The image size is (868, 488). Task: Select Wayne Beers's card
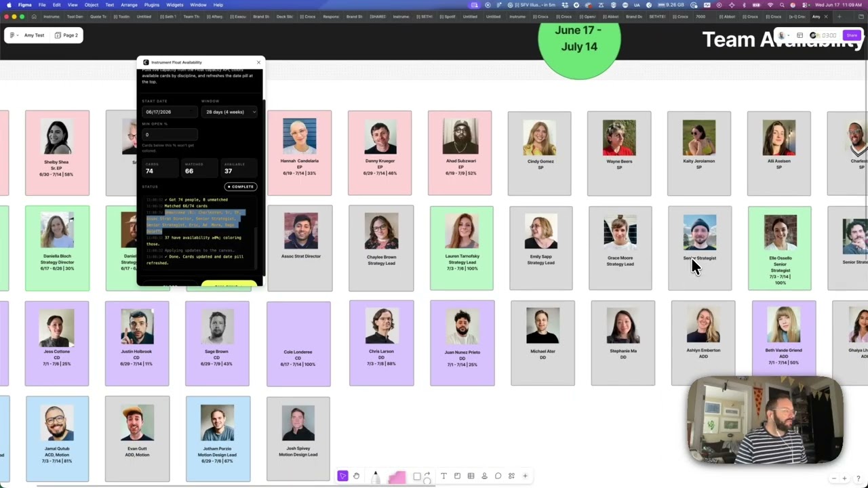point(619,154)
